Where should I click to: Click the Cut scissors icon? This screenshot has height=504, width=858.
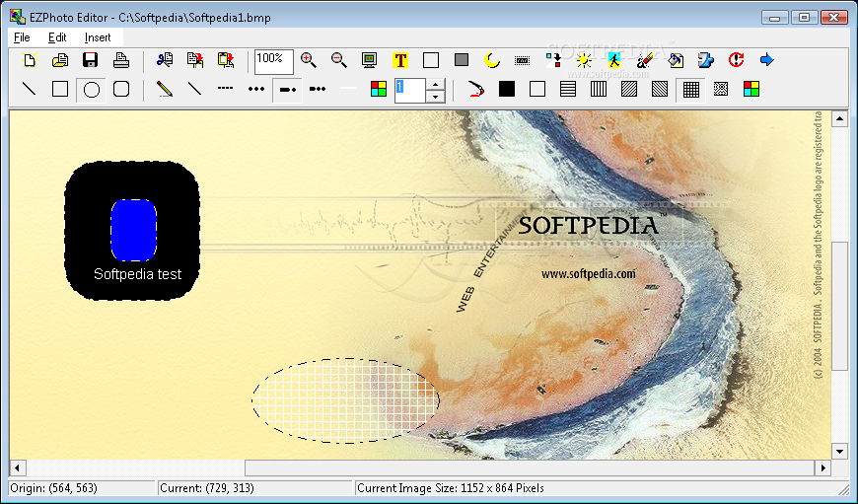click(x=164, y=60)
